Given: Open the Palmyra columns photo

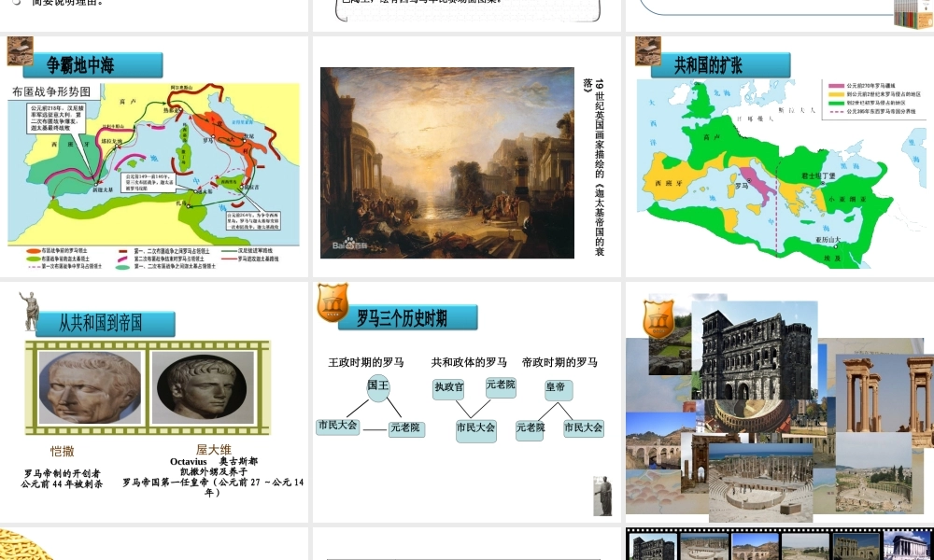Looking at the screenshot, I should [x=884, y=393].
